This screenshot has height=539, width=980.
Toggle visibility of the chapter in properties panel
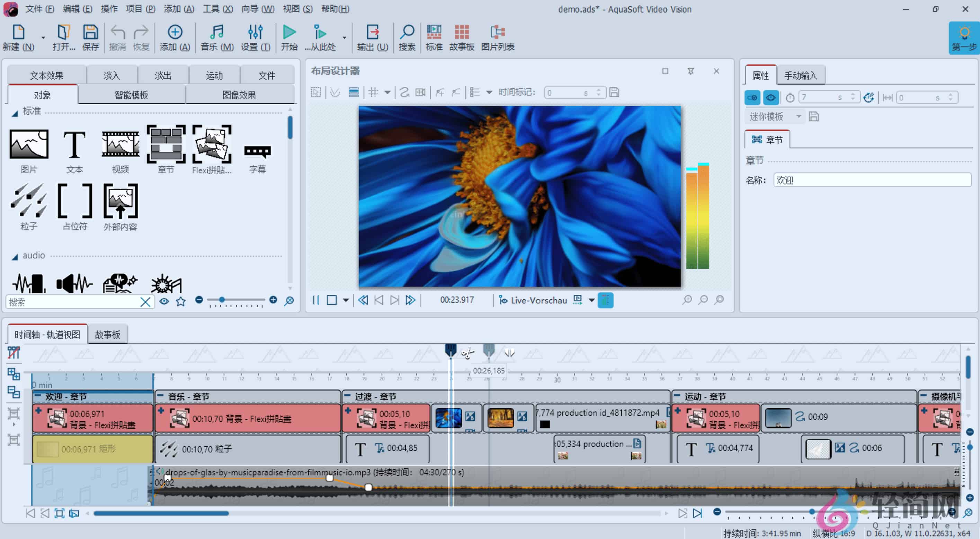[771, 97]
